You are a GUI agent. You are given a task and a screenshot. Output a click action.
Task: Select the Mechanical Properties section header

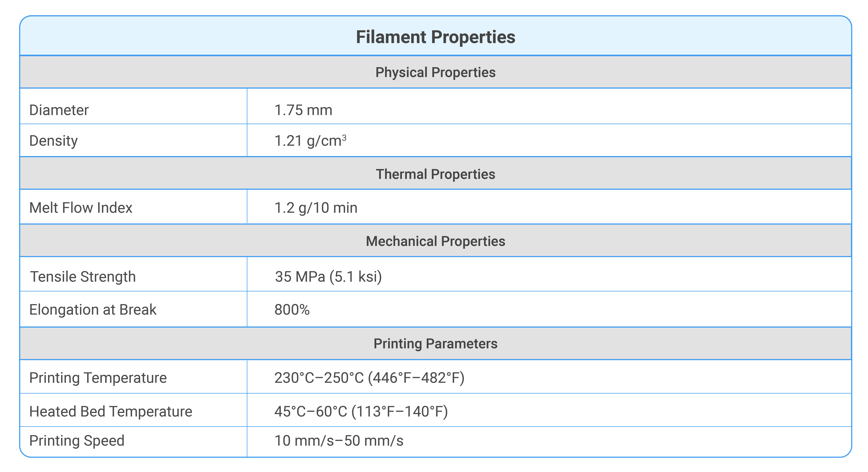point(435,241)
